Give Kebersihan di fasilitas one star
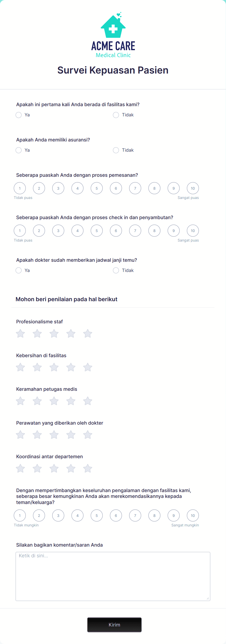The image size is (226, 644). click(20, 367)
